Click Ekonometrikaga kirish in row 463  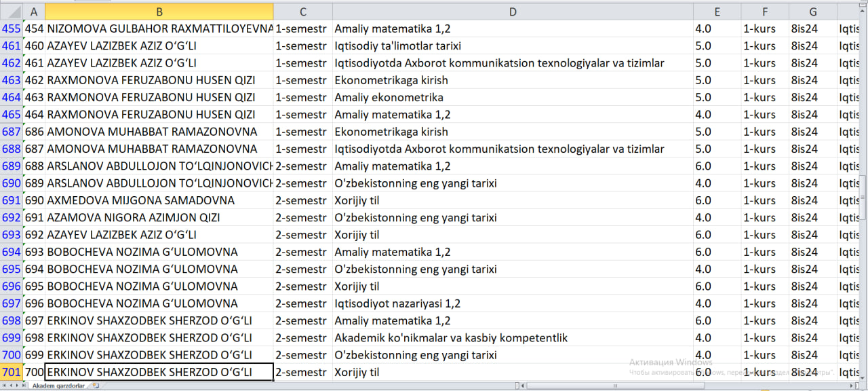coord(513,80)
